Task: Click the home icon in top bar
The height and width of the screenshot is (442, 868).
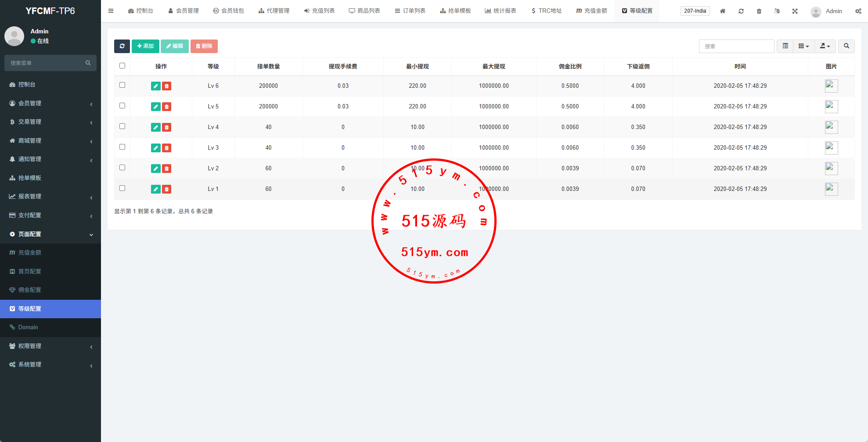Action: pos(722,11)
